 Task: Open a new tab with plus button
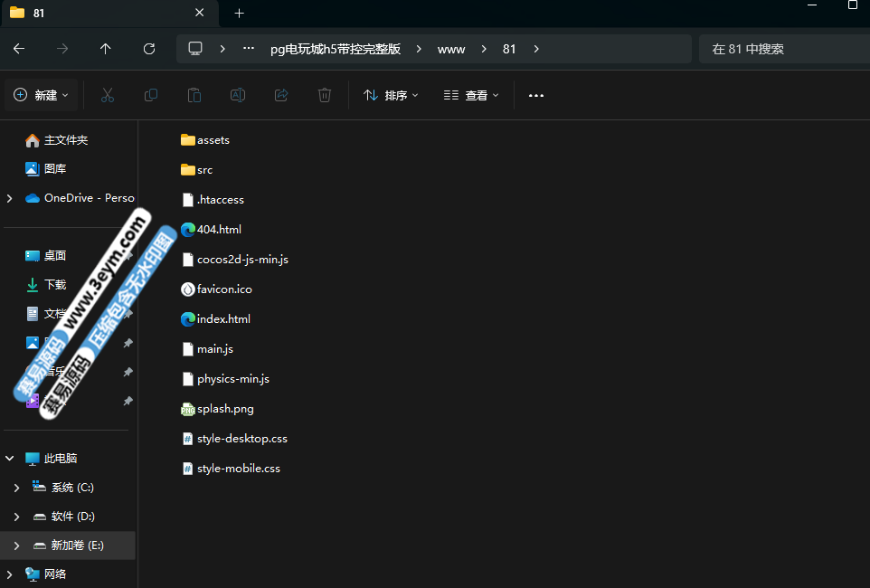click(x=239, y=14)
